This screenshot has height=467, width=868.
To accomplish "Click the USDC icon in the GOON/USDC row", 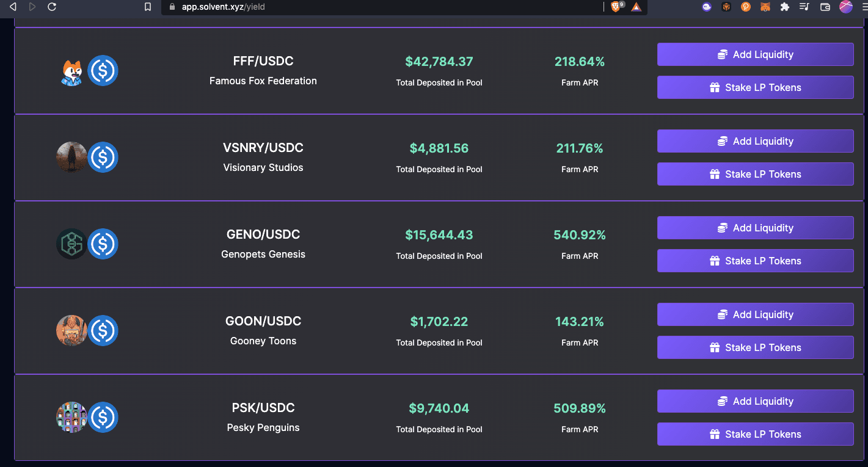I will coord(103,331).
